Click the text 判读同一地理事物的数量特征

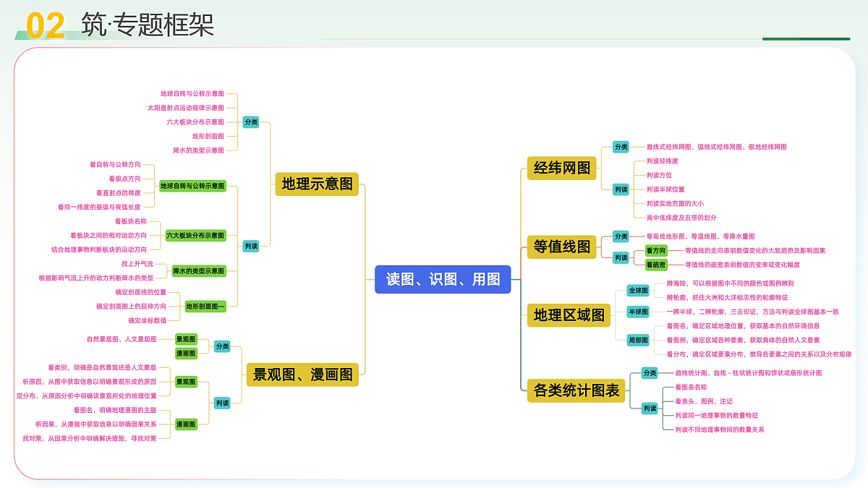click(717, 416)
